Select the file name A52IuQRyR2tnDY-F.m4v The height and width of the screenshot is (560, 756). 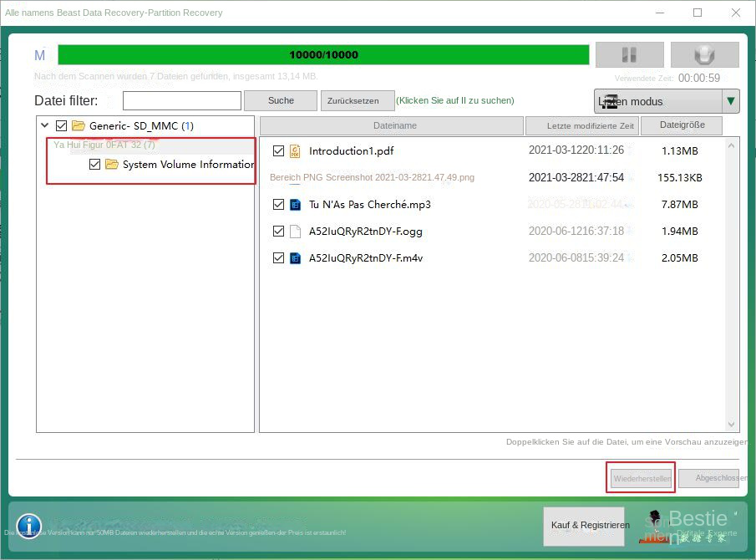(365, 258)
